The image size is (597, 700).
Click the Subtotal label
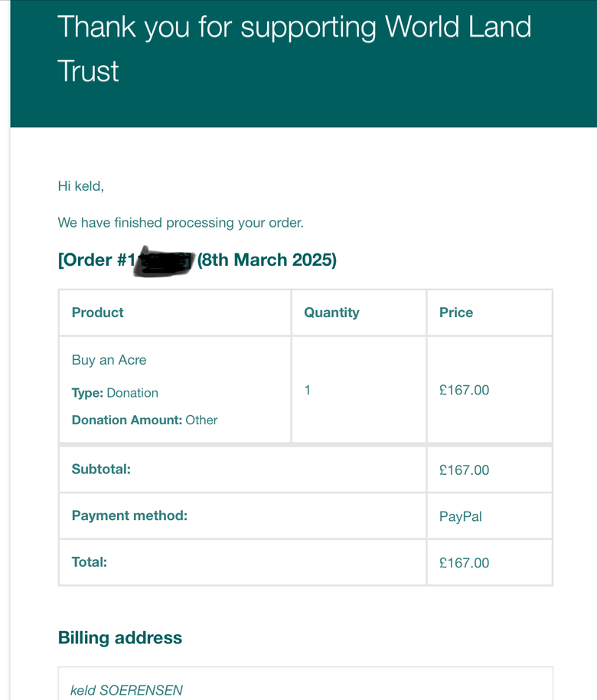pyautogui.click(x=101, y=469)
